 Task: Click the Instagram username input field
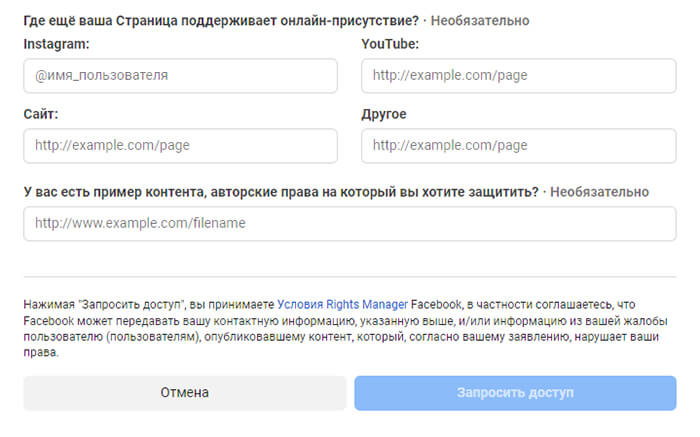[180, 75]
